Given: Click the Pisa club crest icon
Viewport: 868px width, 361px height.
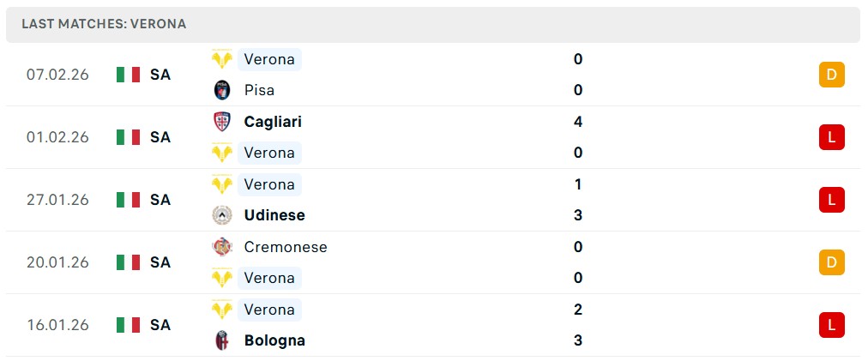Looking at the screenshot, I should pos(222,90).
